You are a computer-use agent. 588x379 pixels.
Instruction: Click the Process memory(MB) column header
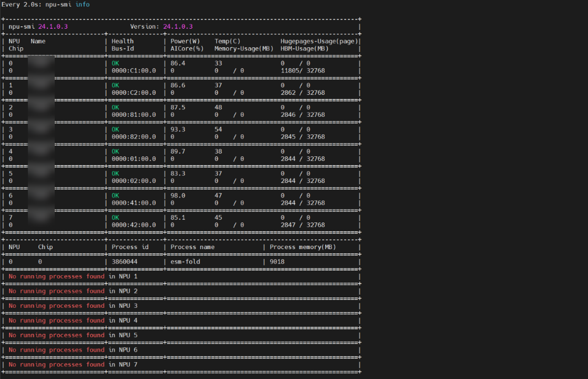(x=302, y=247)
